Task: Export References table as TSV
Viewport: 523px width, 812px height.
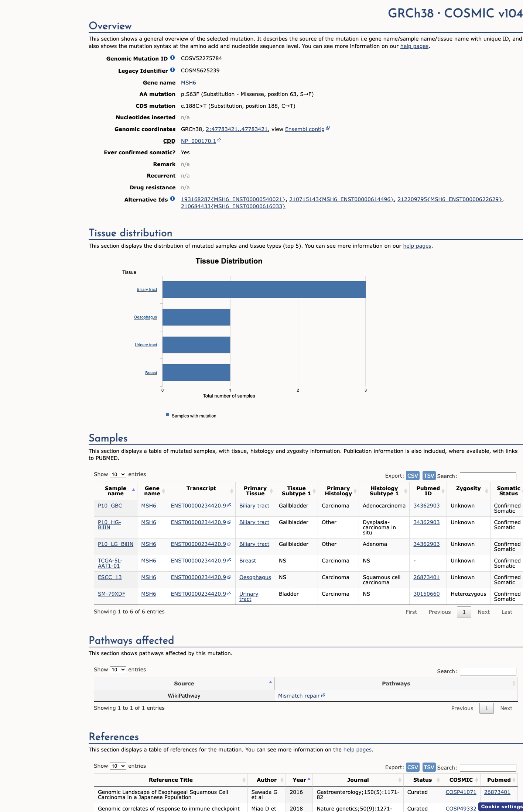Action: (x=429, y=767)
